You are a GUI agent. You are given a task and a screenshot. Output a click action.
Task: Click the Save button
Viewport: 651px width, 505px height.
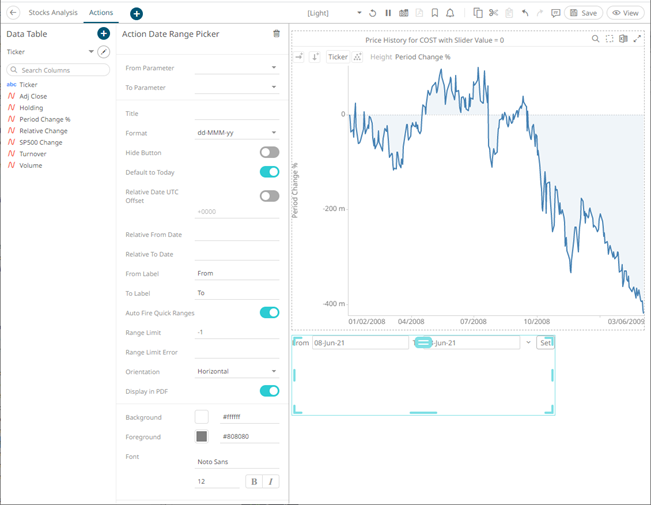583,13
